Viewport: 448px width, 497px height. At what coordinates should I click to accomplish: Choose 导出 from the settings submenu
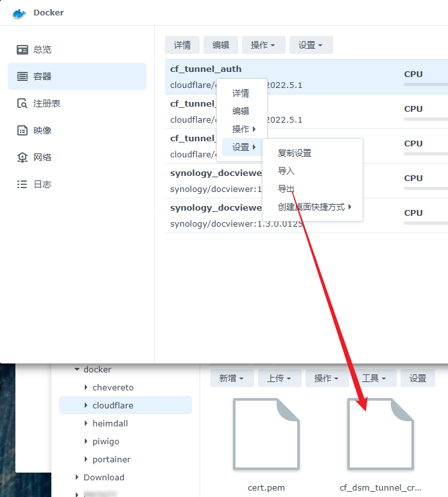286,189
